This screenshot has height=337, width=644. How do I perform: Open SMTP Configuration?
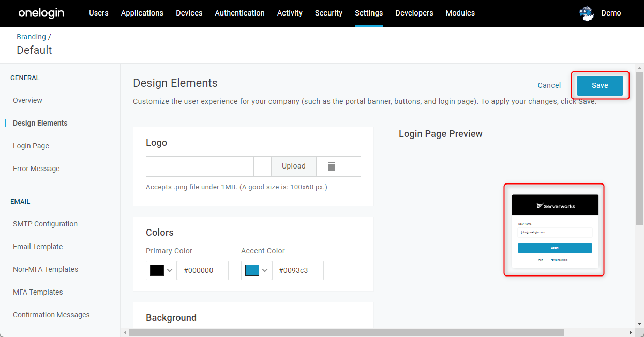[x=46, y=224]
